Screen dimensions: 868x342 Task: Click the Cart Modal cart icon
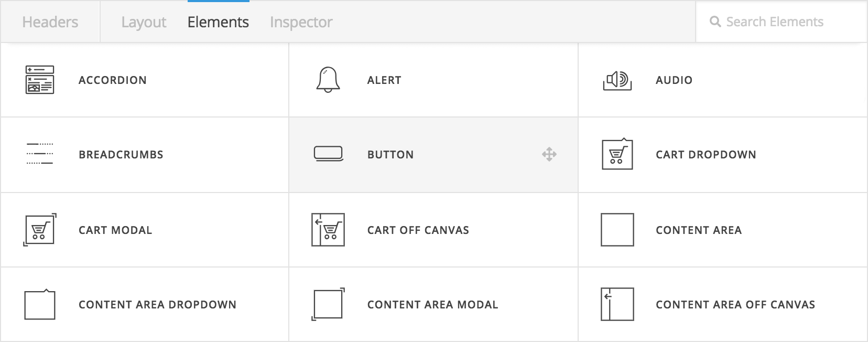coord(39,230)
